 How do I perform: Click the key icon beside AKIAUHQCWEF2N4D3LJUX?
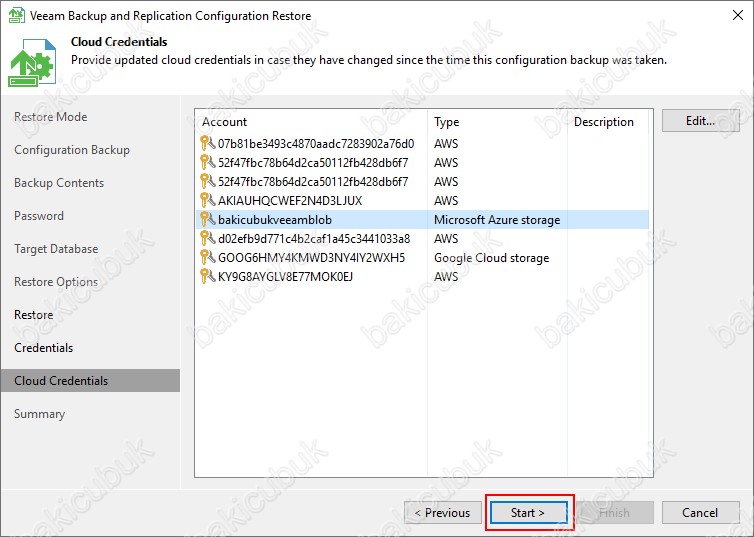pyautogui.click(x=207, y=200)
